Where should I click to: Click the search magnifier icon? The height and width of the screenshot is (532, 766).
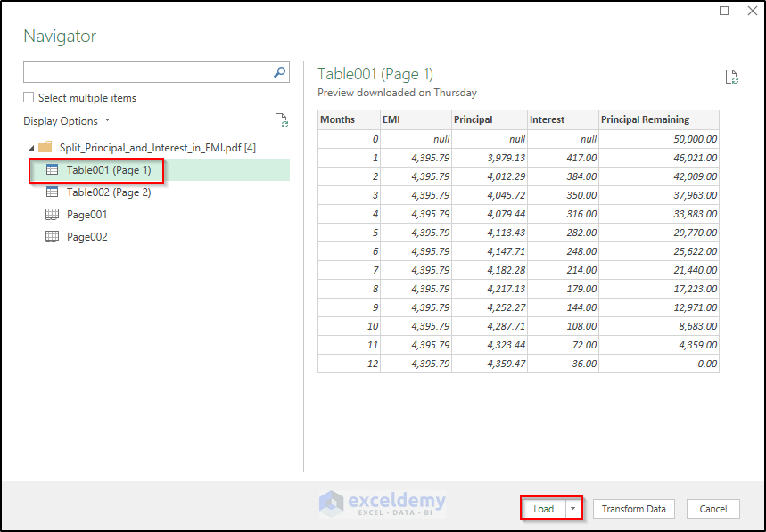(x=279, y=72)
